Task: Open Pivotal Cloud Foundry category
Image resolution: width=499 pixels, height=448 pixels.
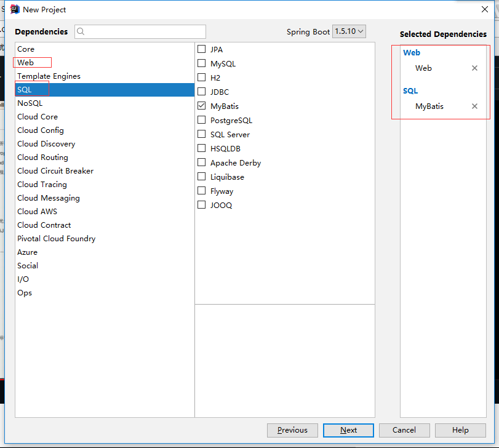Action: click(105, 239)
